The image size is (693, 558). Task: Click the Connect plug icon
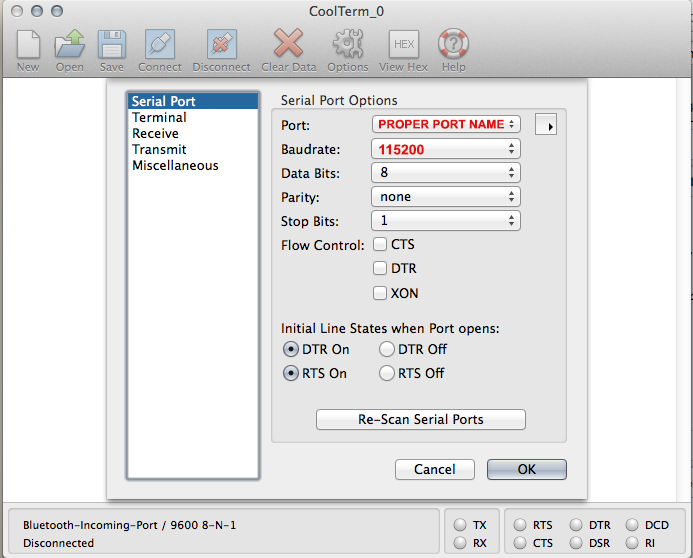click(x=160, y=44)
